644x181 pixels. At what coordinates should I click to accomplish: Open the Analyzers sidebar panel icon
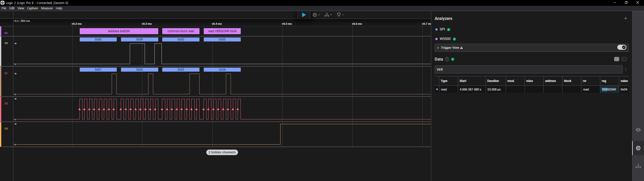tap(638, 148)
